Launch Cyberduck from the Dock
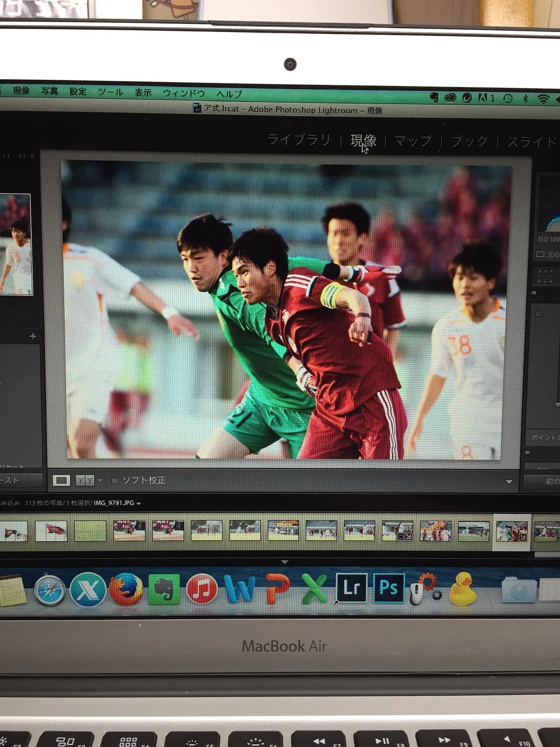The height and width of the screenshot is (747, 560). (x=463, y=588)
